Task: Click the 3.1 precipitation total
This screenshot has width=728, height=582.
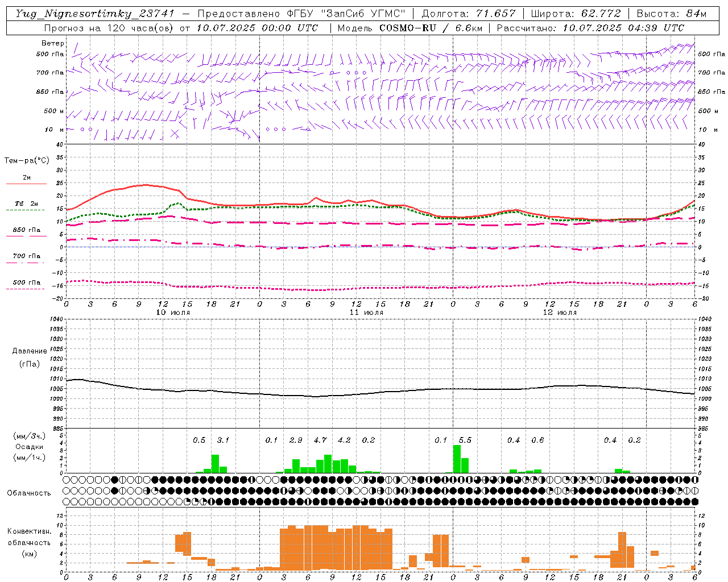Action: tap(223, 440)
